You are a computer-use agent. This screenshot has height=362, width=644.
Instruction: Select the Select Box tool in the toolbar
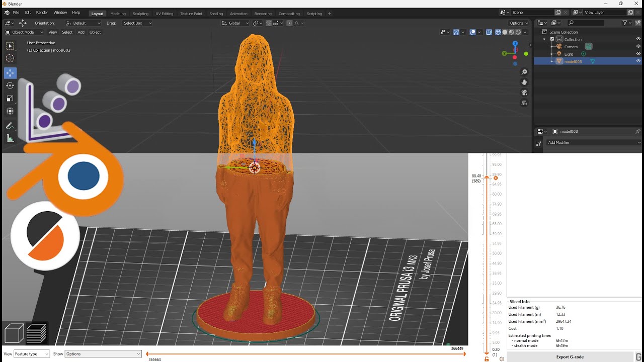10,46
